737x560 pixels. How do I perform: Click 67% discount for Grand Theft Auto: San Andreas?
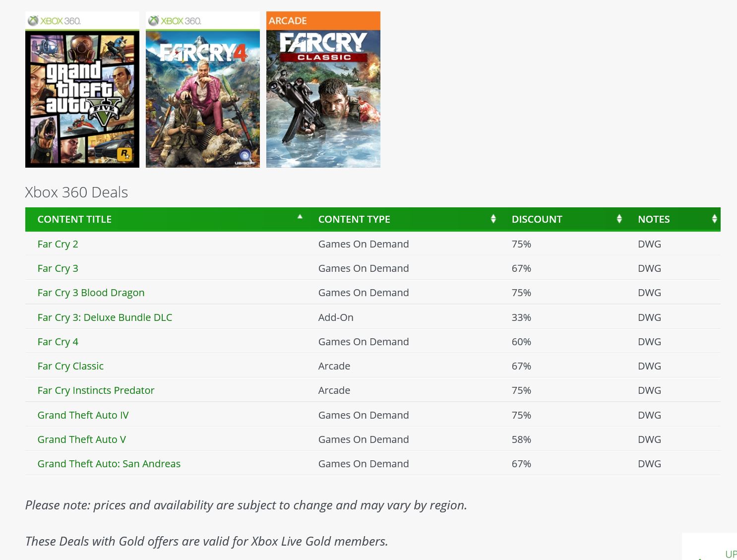click(x=521, y=464)
